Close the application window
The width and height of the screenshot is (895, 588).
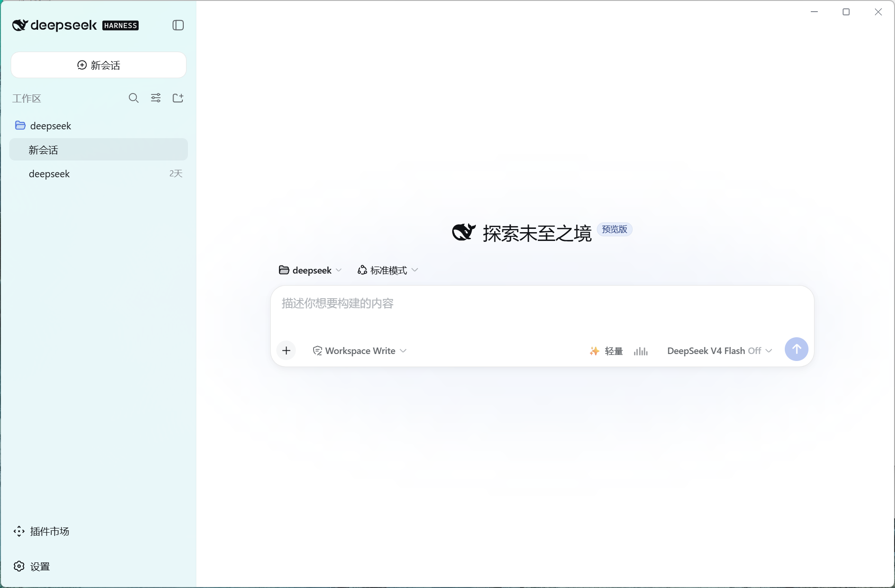coord(878,12)
